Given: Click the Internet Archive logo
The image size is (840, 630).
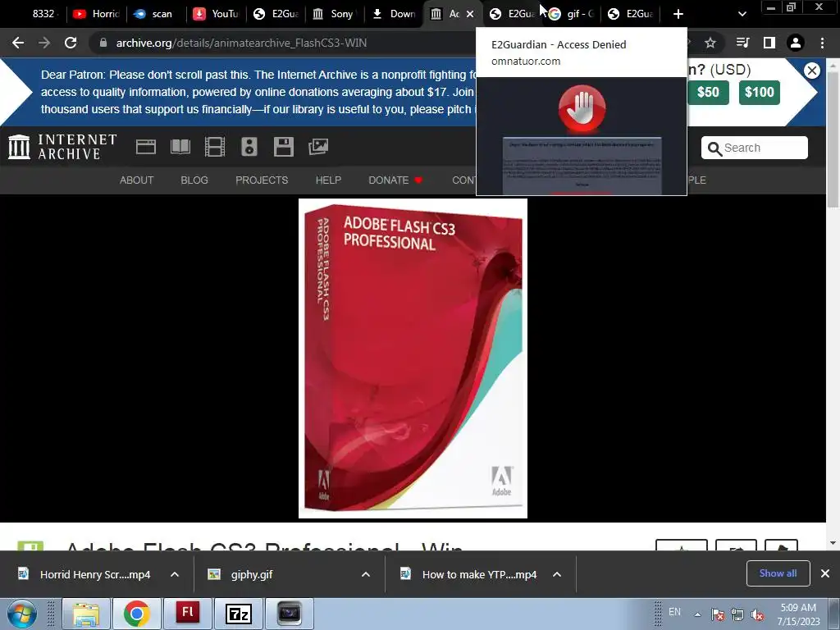Looking at the screenshot, I should (x=62, y=147).
